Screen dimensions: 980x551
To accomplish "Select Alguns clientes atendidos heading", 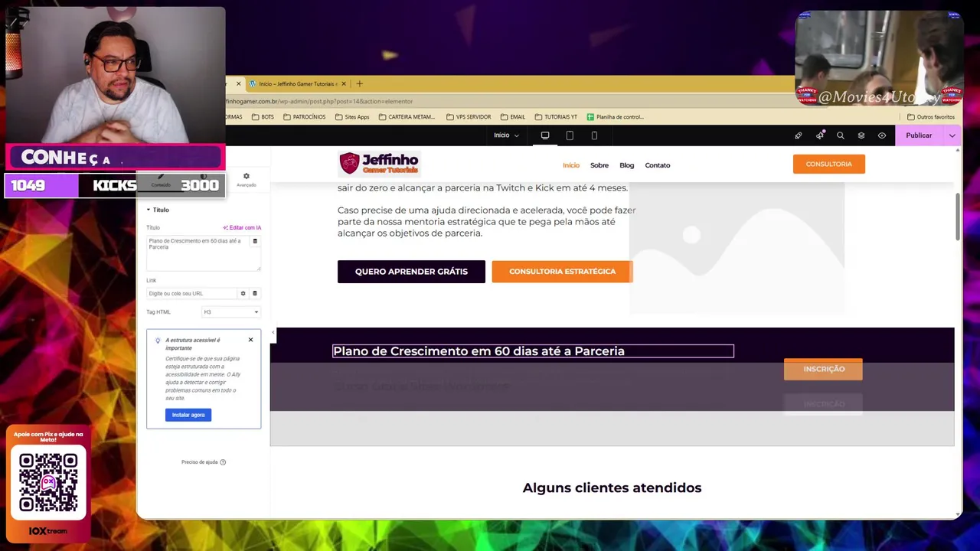I will (612, 487).
